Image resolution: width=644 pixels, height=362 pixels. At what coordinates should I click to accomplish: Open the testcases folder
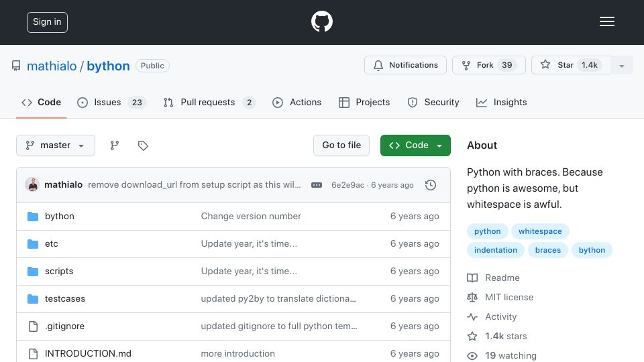(65, 299)
